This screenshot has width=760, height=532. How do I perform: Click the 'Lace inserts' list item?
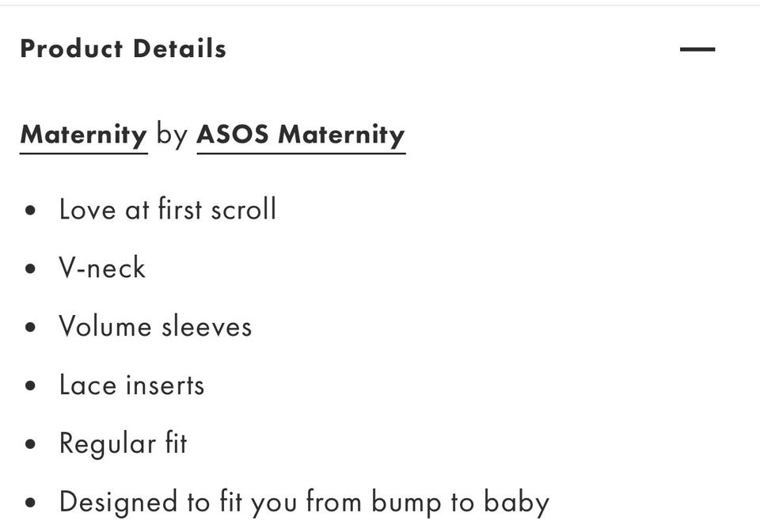tap(132, 386)
